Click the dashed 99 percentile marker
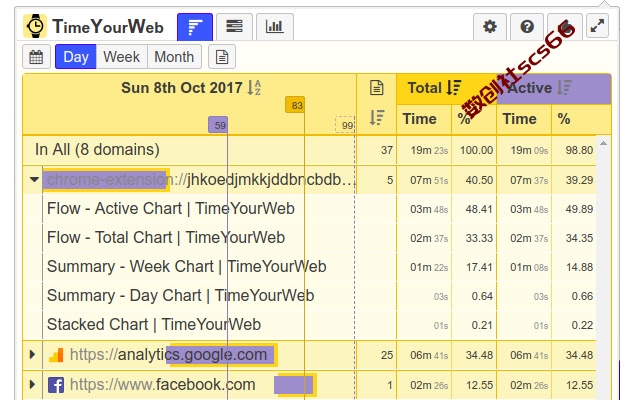 coord(345,125)
